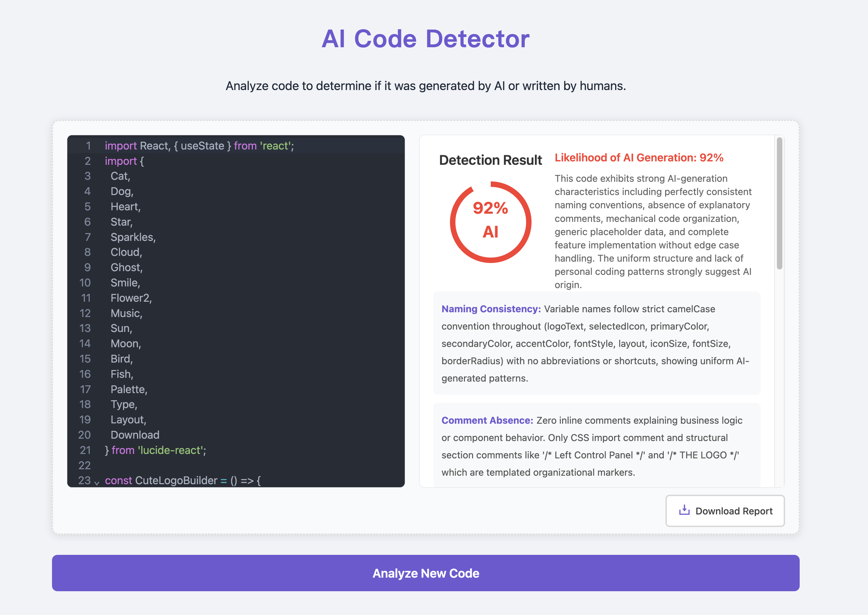868x615 pixels.
Task: Click the Naming Consistency heading
Action: coord(491,309)
